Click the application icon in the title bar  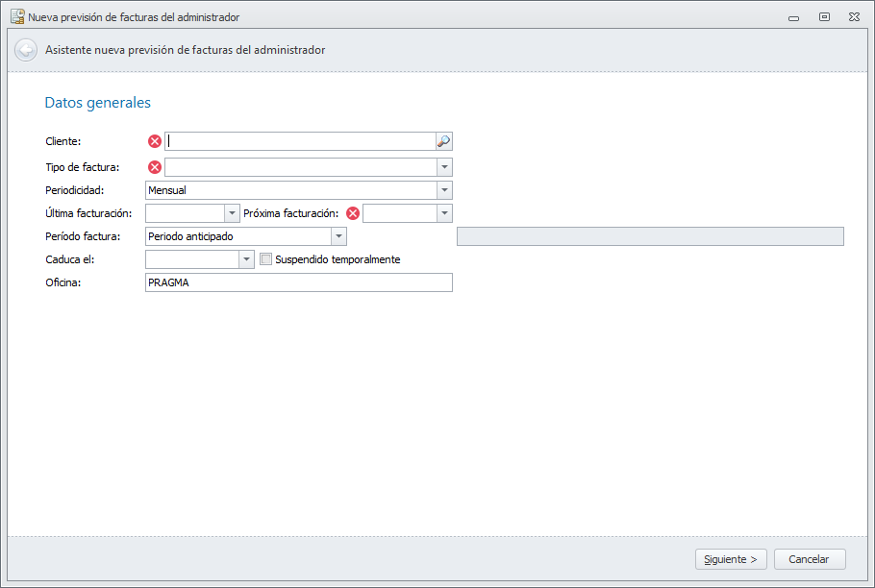16,16
